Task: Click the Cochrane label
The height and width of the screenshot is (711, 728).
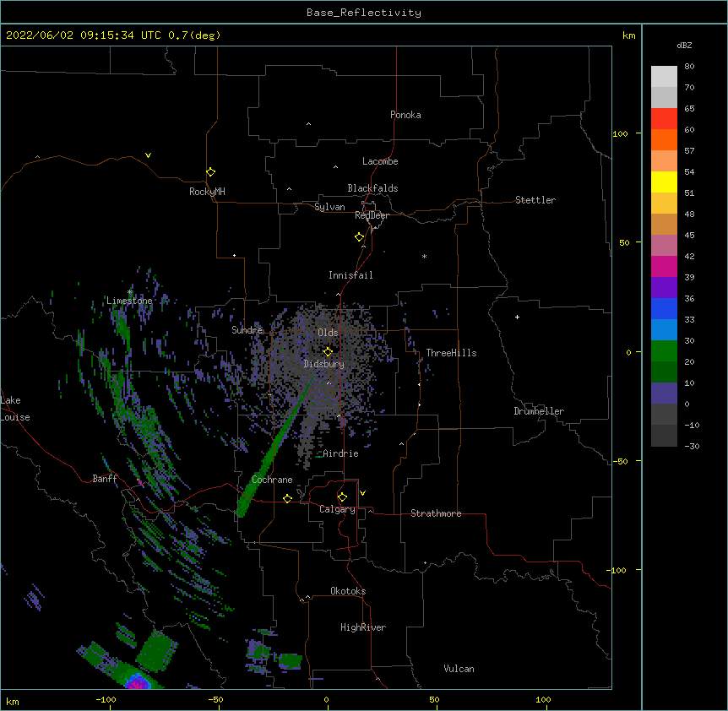Action: (272, 480)
